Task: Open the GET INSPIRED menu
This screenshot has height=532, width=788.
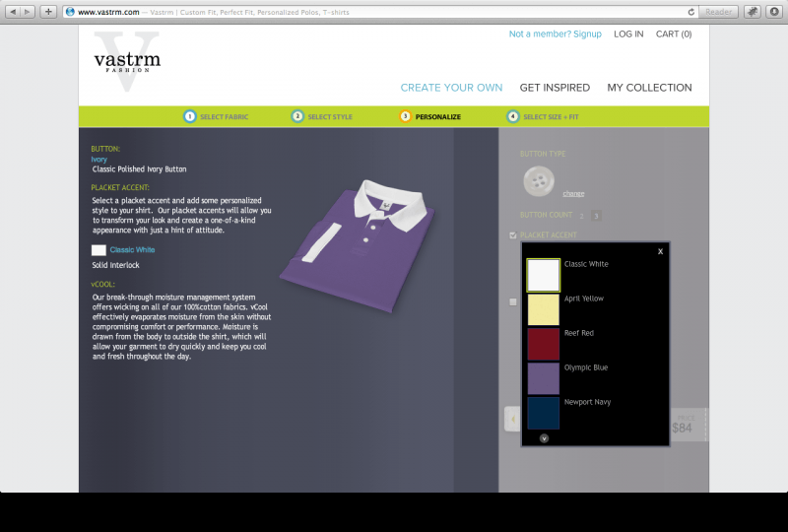Action: click(555, 88)
